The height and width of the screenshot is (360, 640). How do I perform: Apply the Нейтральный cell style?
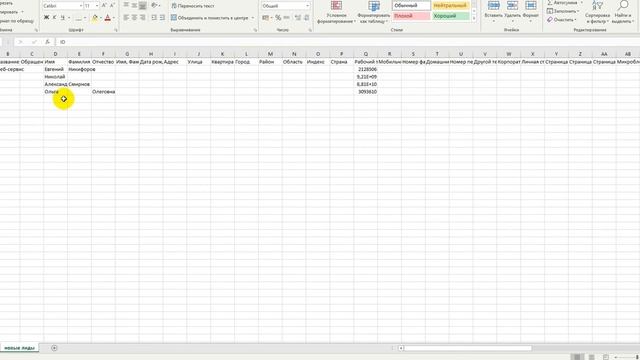(450, 6)
